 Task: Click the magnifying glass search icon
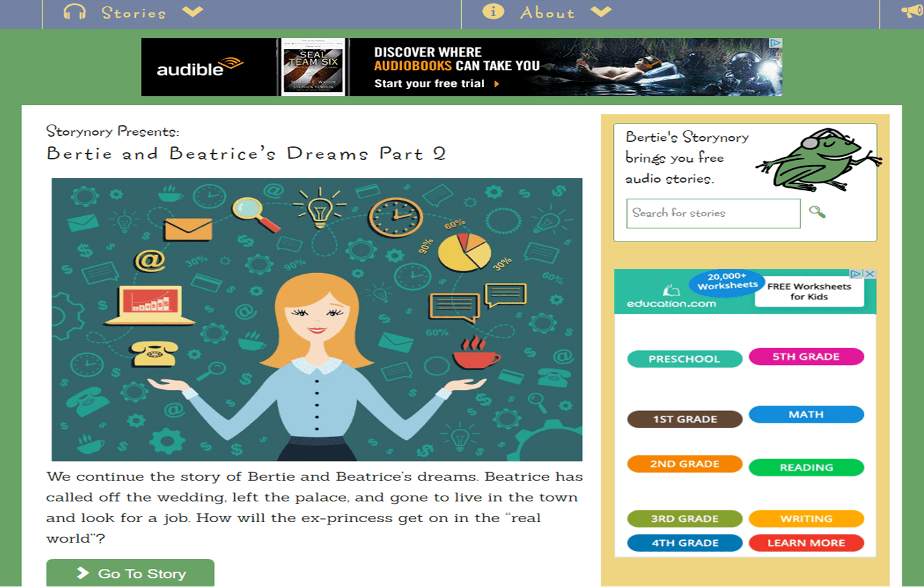(x=817, y=212)
